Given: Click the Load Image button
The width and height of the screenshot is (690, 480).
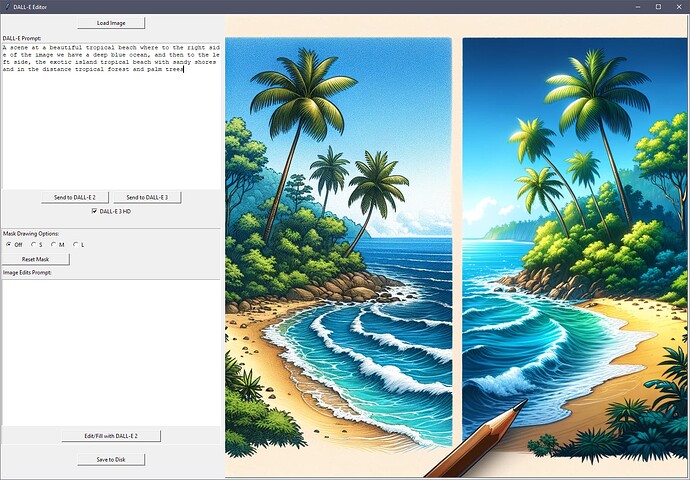Looking at the screenshot, I should click(111, 23).
